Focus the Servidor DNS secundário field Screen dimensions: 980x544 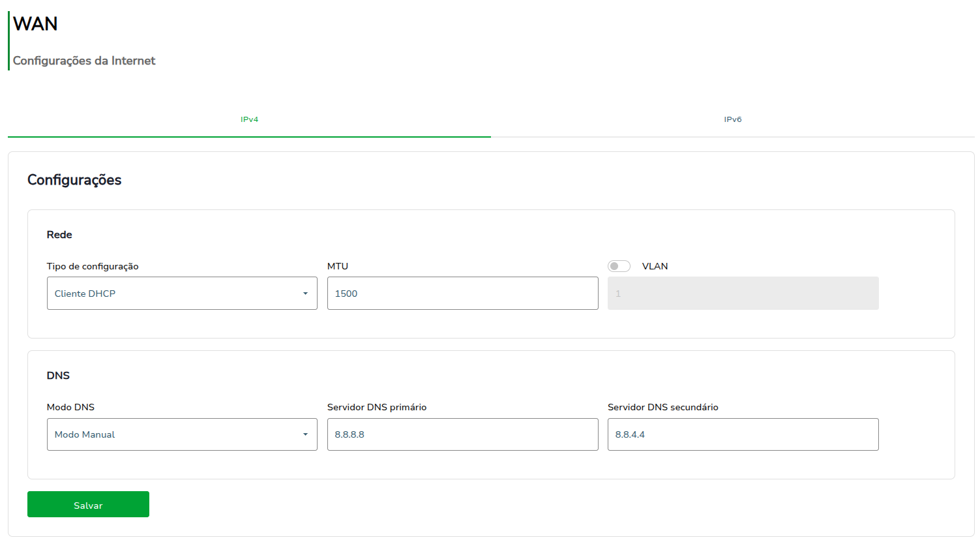pos(743,434)
